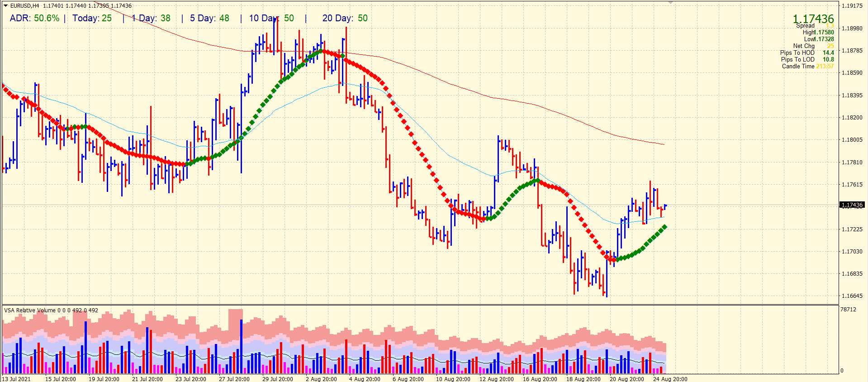Click the gray chart shift triangle marker
Image resolution: width=868 pixels, height=382 pixels.
tap(670, 3)
